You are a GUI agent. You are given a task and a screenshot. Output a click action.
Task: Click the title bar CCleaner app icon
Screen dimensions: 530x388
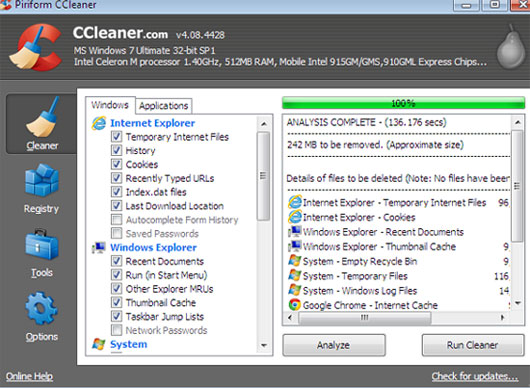5,5
